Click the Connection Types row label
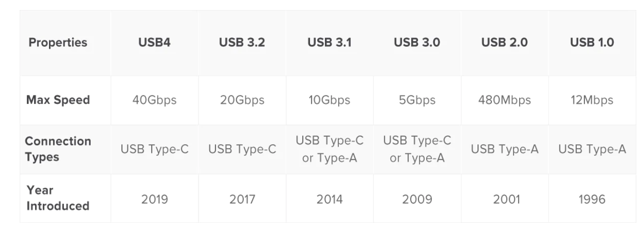This screenshot has width=644, height=231. pyautogui.click(x=58, y=149)
